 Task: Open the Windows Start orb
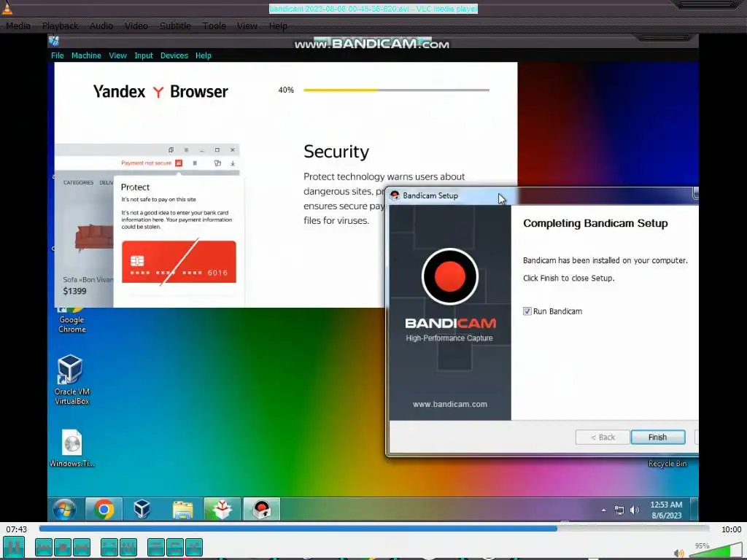point(64,510)
